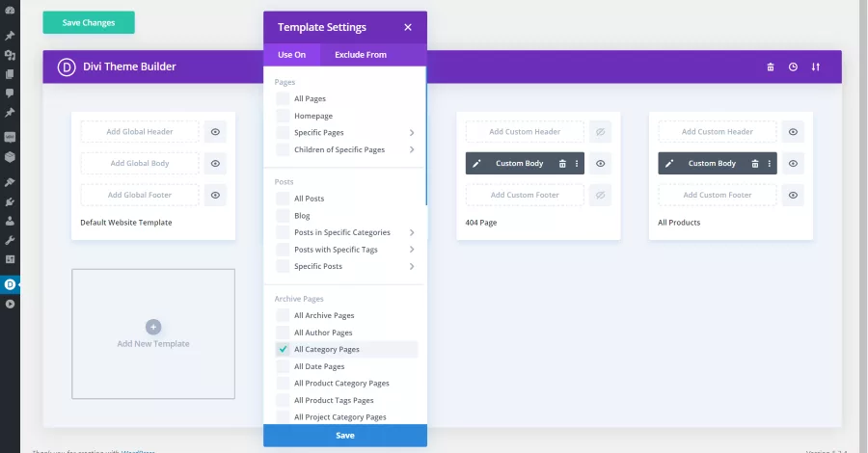Viewport: 868px width, 453px height.
Task: Check the All Posts checkbox
Action: click(x=283, y=198)
